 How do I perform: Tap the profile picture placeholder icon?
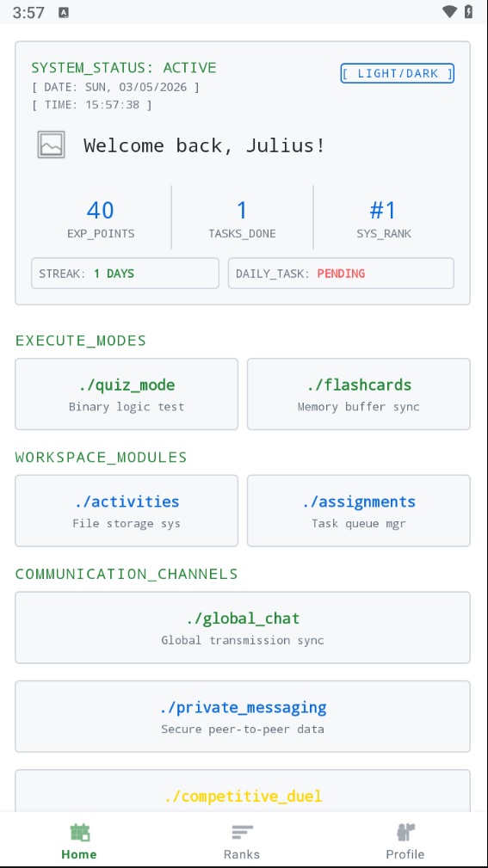pyautogui.click(x=51, y=145)
